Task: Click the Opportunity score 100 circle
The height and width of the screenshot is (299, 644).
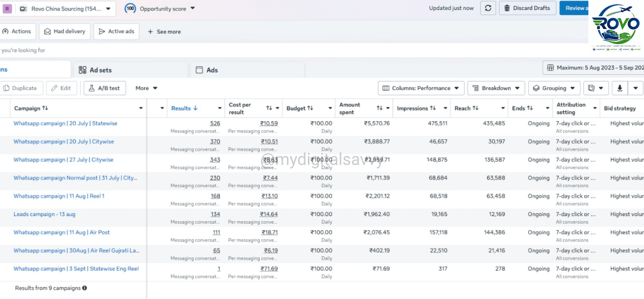Action: click(130, 8)
